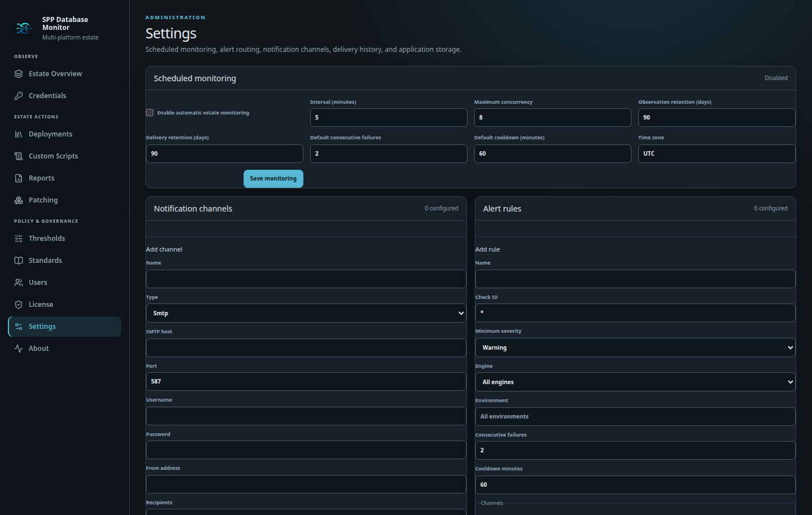This screenshot has width=812, height=515.
Task: Click the Users people icon
Action: [x=19, y=283]
